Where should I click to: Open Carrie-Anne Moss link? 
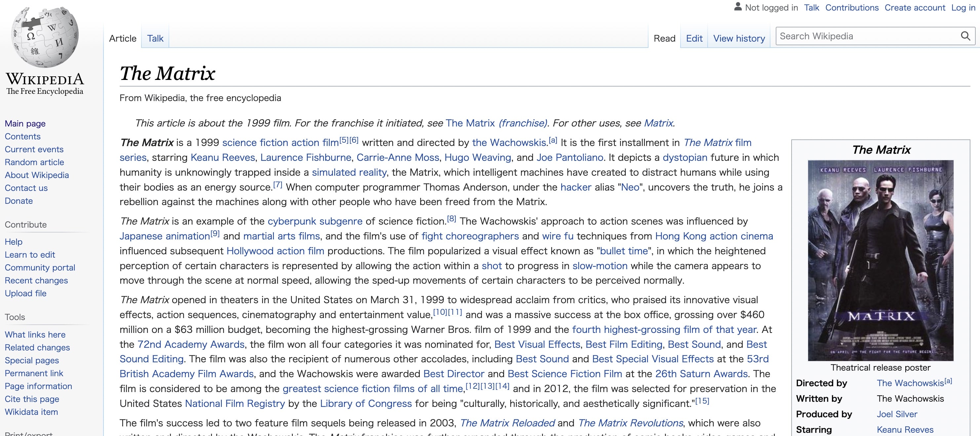[398, 157]
